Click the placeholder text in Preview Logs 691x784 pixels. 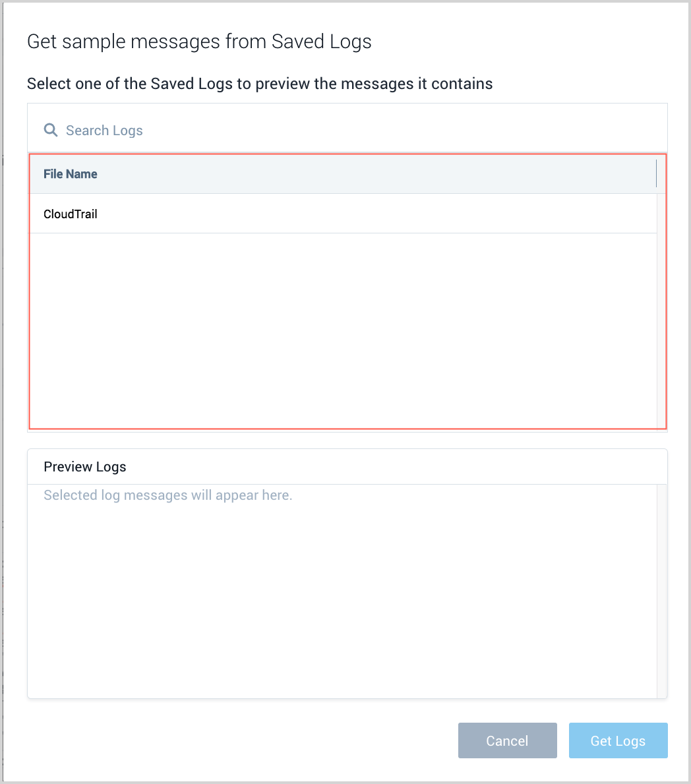(167, 495)
